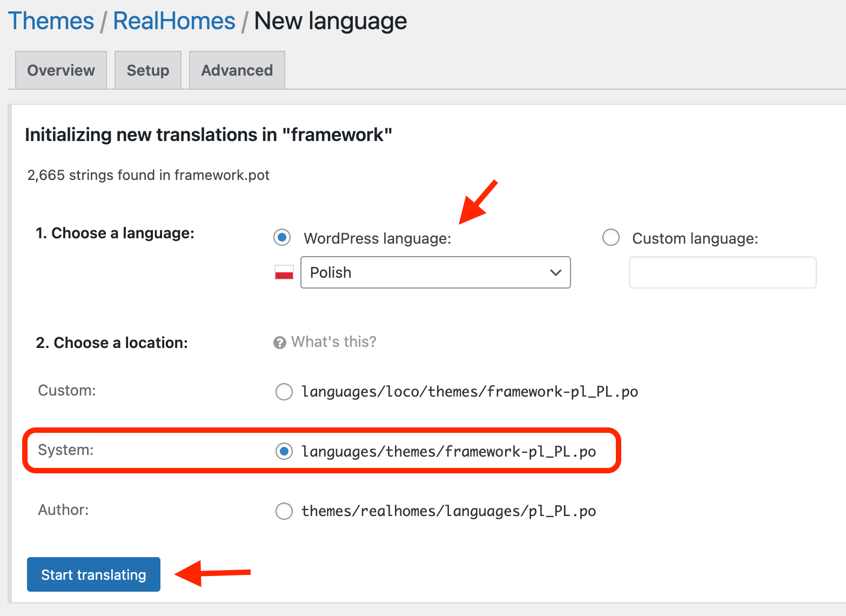846x616 pixels.
Task: Click the "languages/themes/framework-pl_PL.po" path text
Action: 449,451
